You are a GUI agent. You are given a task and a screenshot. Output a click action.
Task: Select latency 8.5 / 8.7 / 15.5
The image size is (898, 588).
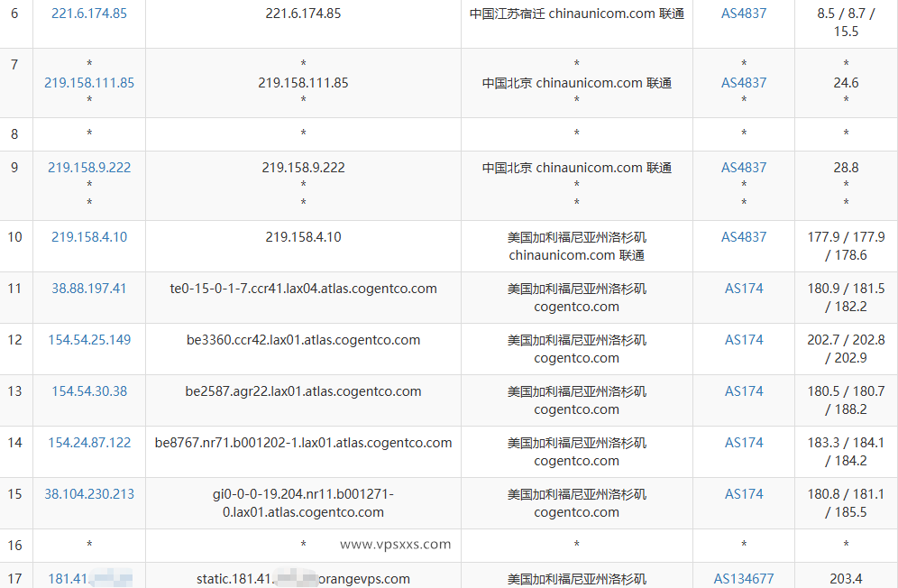point(846,23)
